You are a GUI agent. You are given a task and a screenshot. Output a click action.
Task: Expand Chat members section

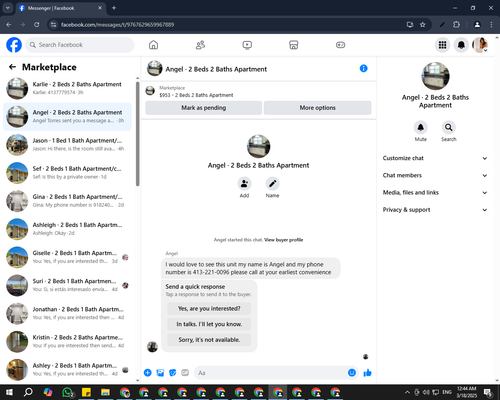(435, 175)
